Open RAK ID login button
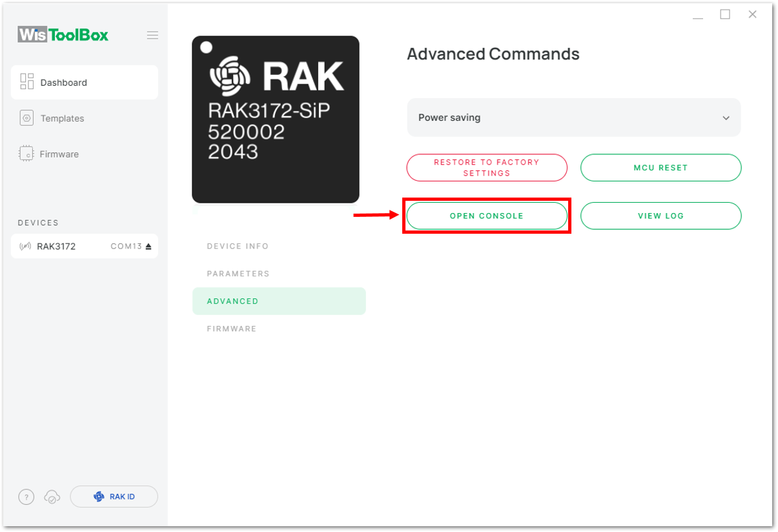 [x=114, y=496]
